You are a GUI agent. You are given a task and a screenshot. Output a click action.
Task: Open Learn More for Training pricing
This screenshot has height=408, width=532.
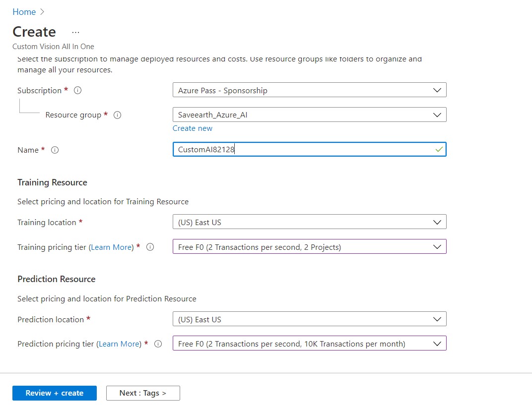click(112, 247)
